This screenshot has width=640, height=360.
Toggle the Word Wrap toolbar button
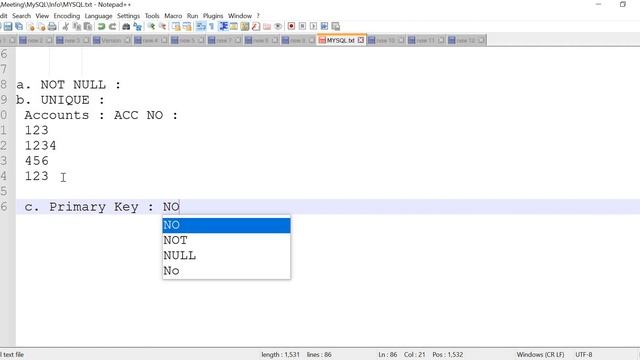coord(201,27)
